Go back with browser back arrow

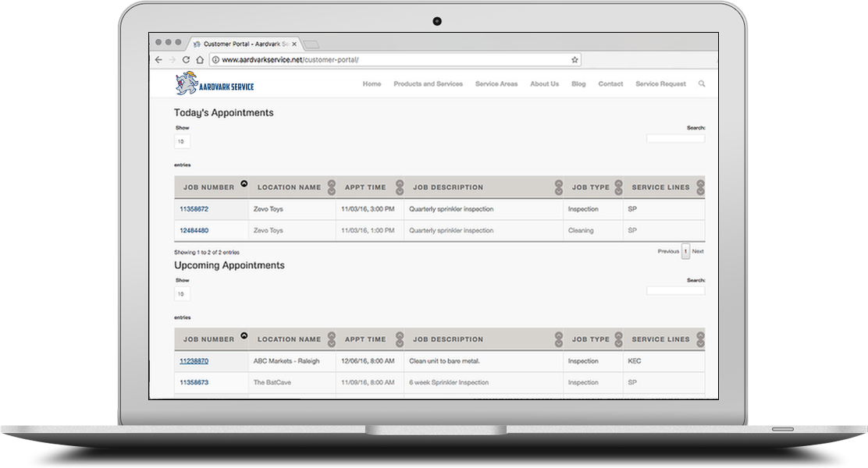pos(158,59)
